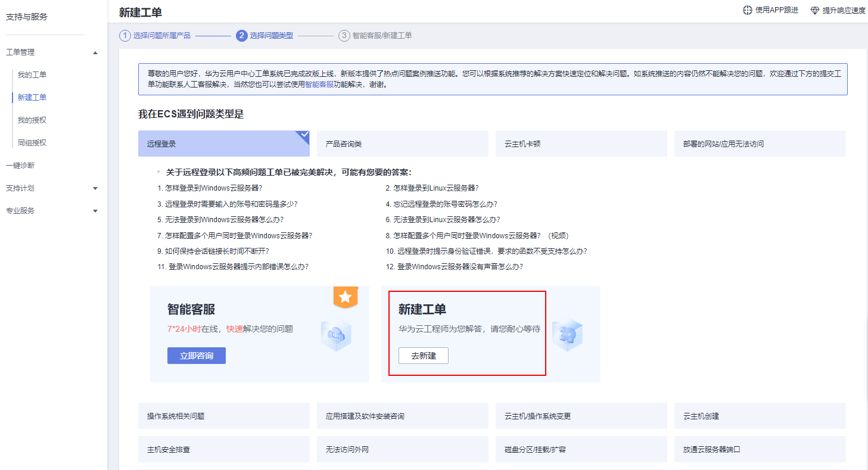Expand the 专业服务 sidebar section
This screenshot has height=470, width=868.
point(95,211)
